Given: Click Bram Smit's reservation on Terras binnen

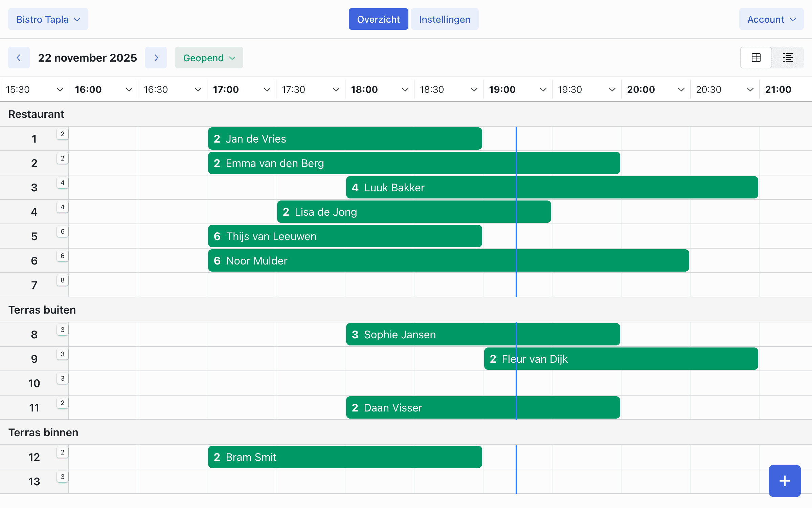Looking at the screenshot, I should (344, 457).
